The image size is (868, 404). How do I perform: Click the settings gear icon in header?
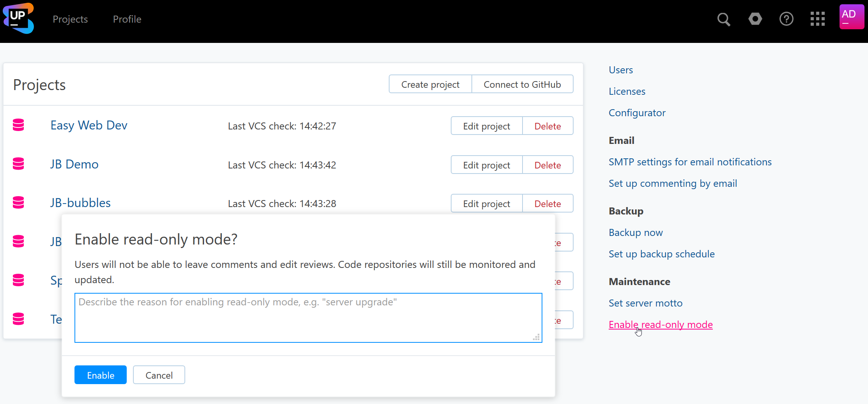pyautogui.click(x=755, y=18)
